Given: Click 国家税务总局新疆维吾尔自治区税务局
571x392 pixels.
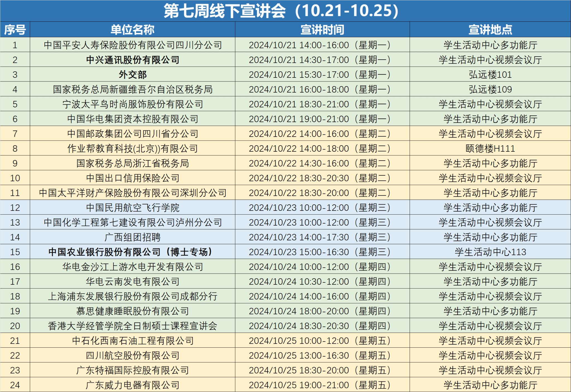Looking at the screenshot, I should coord(133,89).
